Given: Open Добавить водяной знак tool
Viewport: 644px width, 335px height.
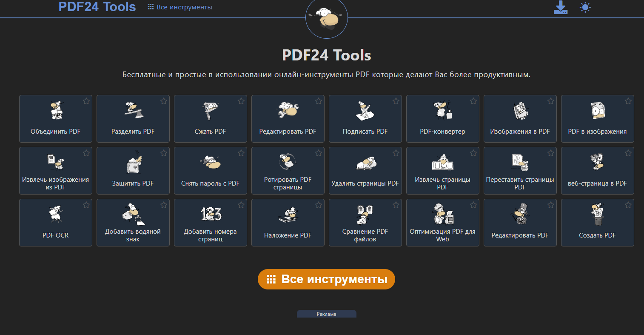Looking at the screenshot, I should (133, 223).
